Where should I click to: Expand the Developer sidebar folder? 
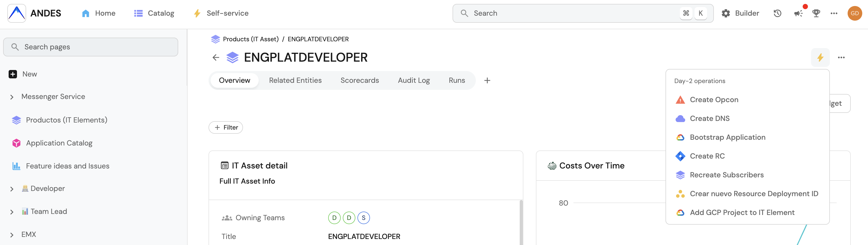(x=12, y=189)
